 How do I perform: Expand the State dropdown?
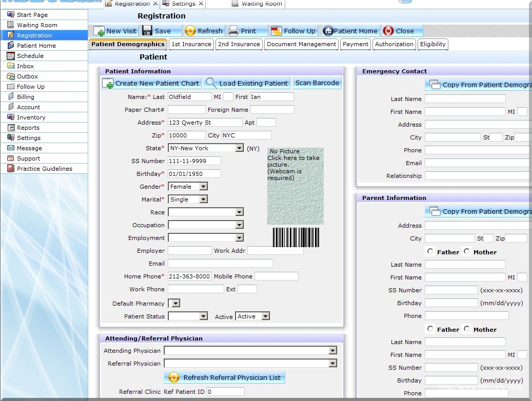coord(239,148)
